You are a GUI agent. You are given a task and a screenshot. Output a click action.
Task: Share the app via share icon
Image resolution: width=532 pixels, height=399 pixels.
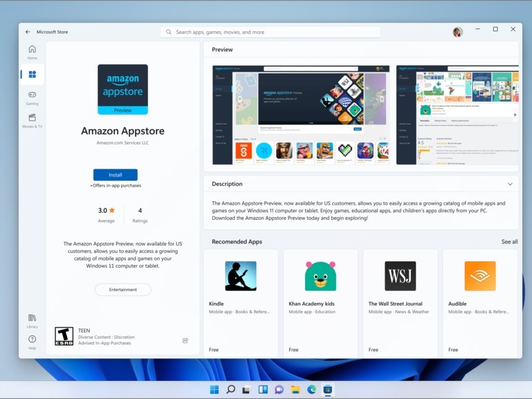(x=185, y=340)
